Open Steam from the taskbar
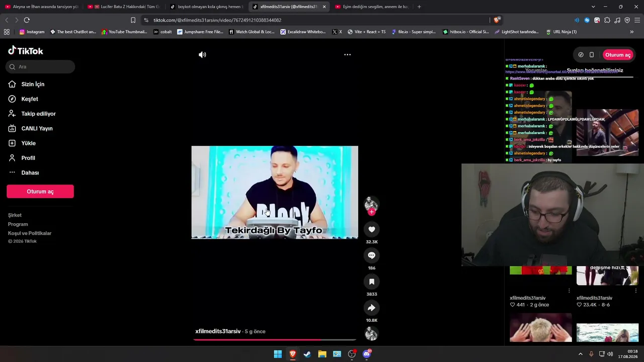The height and width of the screenshot is (362, 644). pyautogui.click(x=307, y=354)
